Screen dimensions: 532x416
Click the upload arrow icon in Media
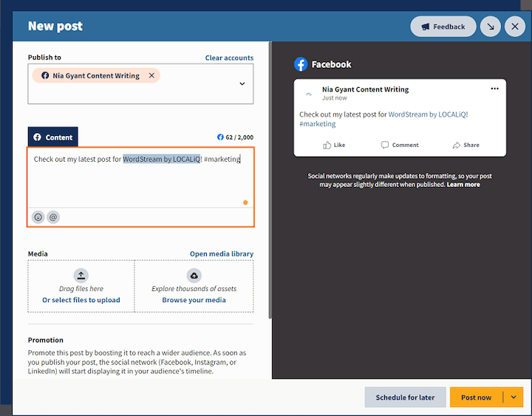pos(81,276)
